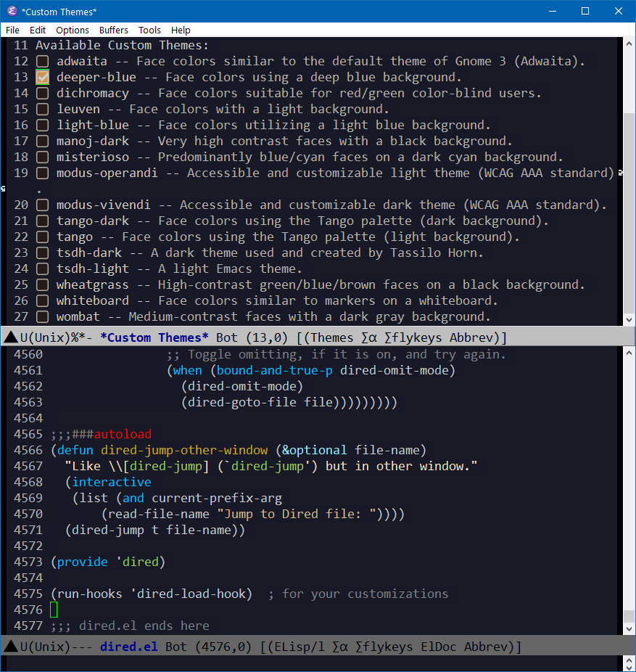Tick the leuven theme checkbox
Image resolution: width=636 pixels, height=672 pixels.
tap(42, 109)
